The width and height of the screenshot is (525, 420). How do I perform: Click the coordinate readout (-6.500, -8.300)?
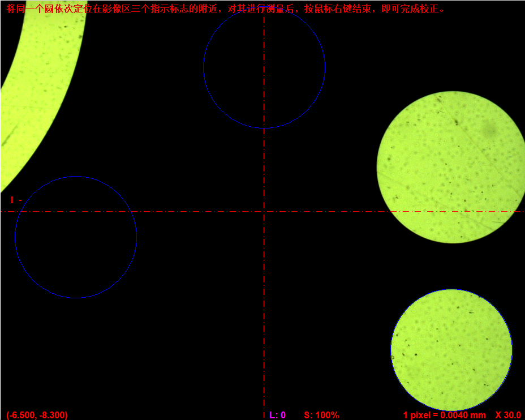tap(37, 415)
